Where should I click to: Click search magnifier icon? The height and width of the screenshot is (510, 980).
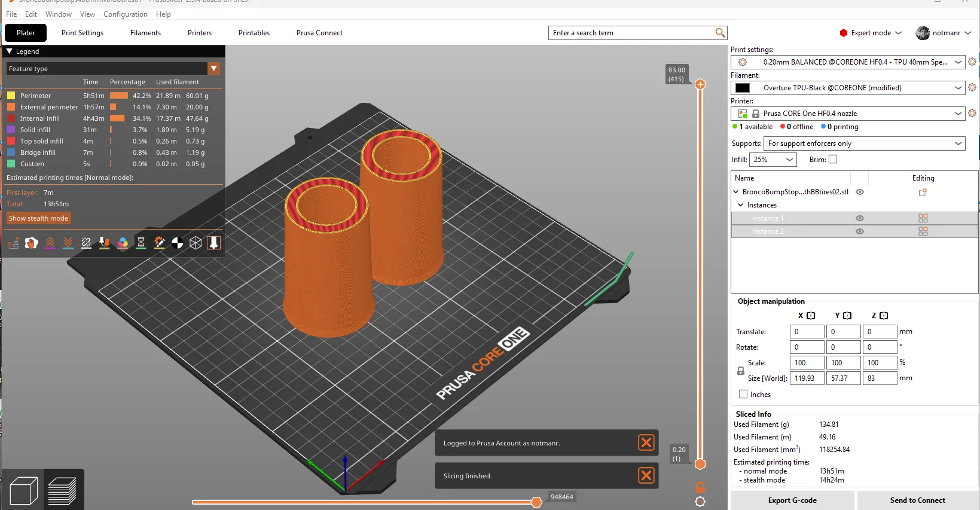coord(720,33)
